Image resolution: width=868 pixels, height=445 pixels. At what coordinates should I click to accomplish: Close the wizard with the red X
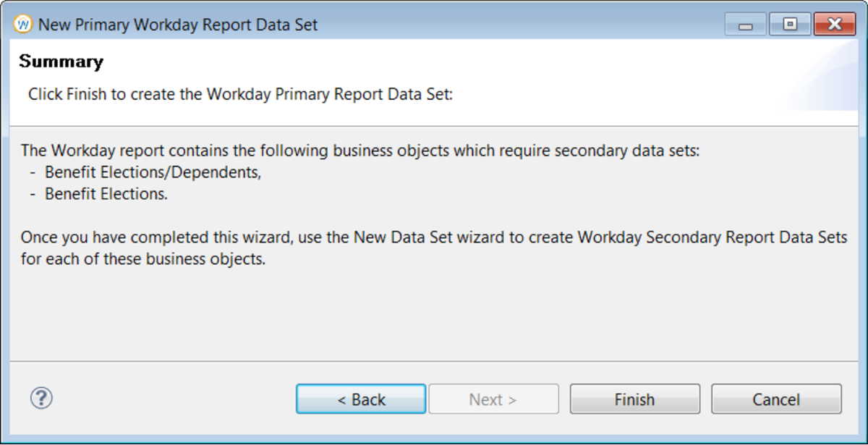click(x=835, y=25)
